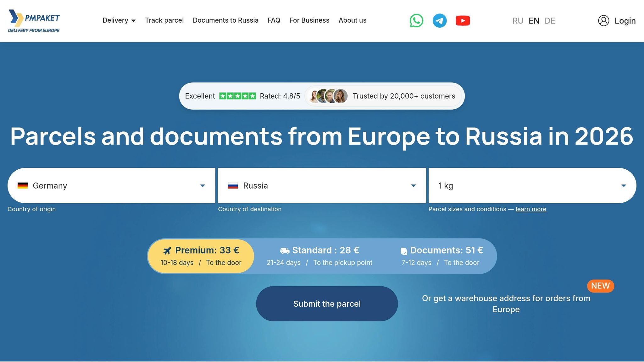
Task: Select the Standard 28 € delivery option
Action: coord(319,256)
